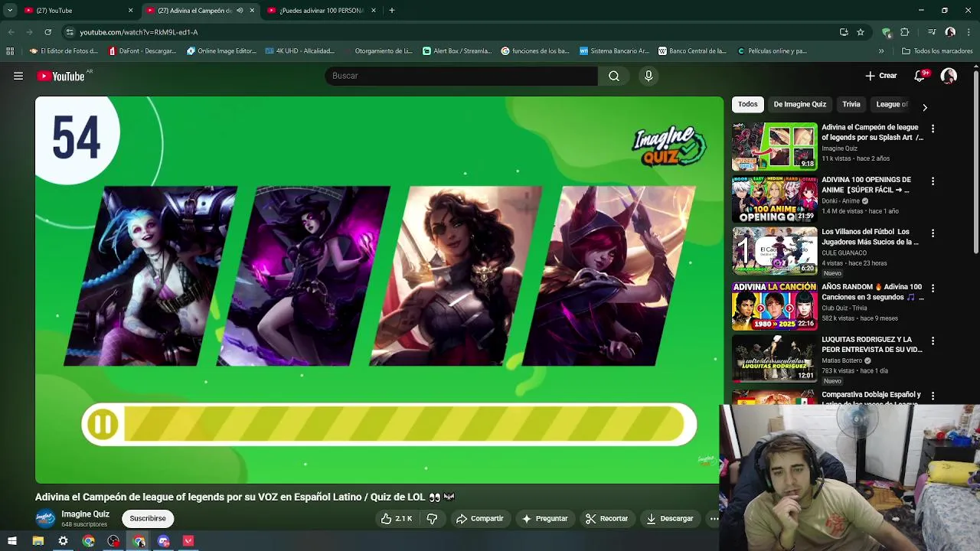
Task: Open the Chrome apps grid in bookmarks bar
Action: [10, 51]
